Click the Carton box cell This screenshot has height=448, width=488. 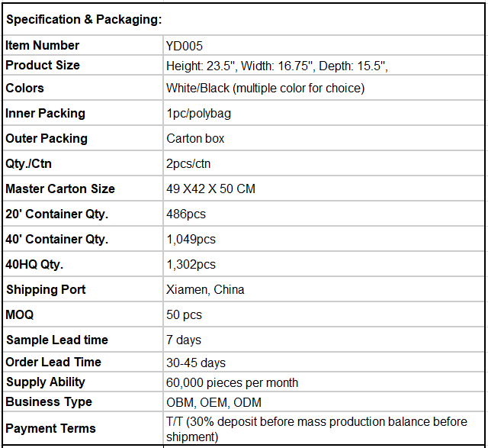point(323,138)
